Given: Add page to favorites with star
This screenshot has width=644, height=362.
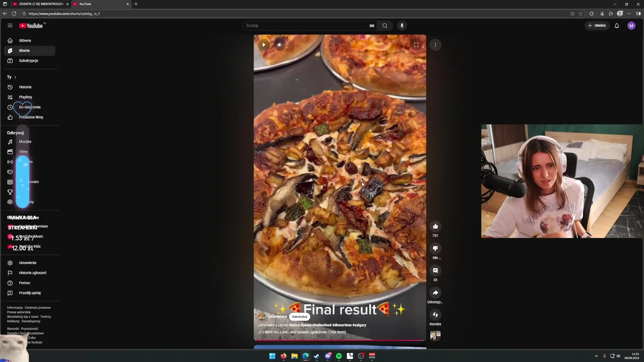Looking at the screenshot, I should (581, 14).
